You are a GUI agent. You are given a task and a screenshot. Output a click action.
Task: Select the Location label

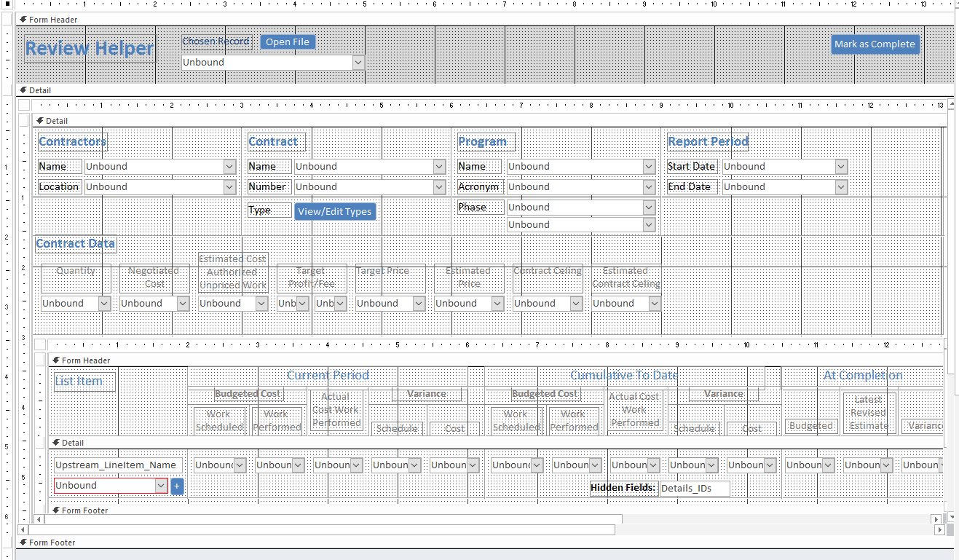[59, 187]
